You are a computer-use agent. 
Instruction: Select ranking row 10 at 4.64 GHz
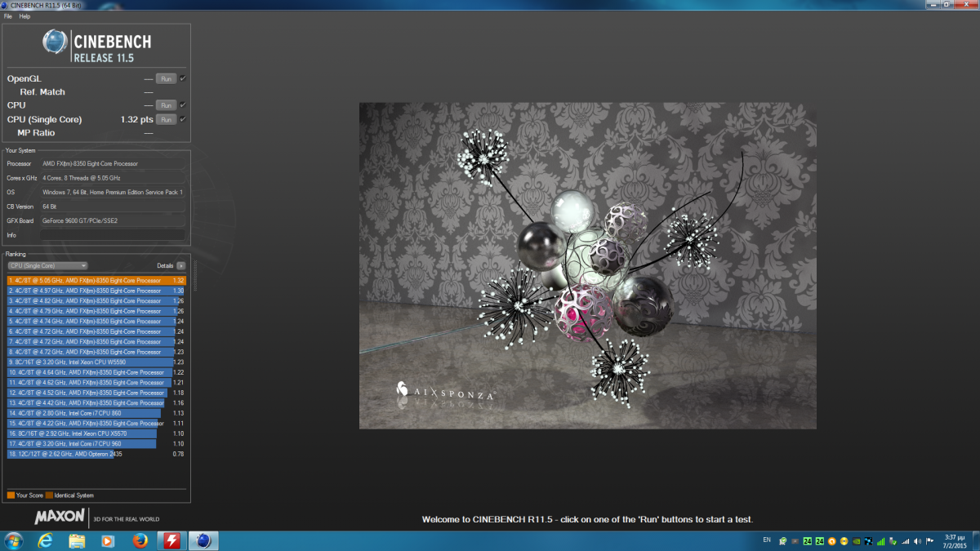coord(96,372)
